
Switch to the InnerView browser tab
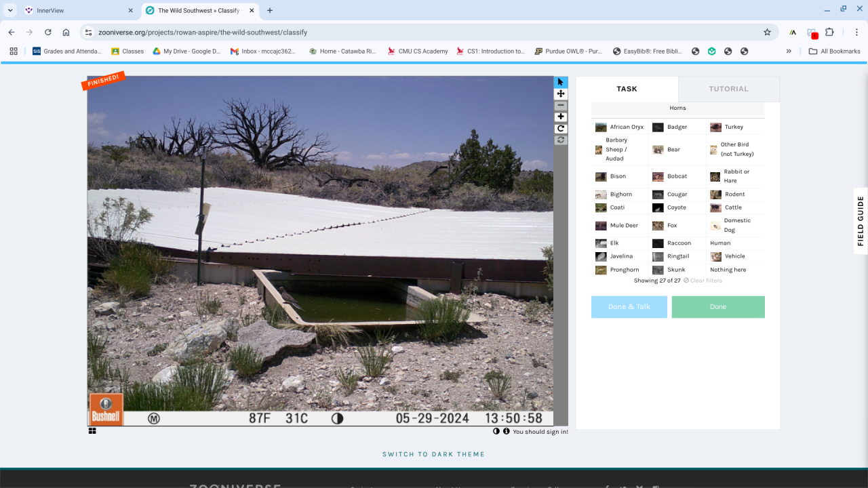[x=79, y=11]
